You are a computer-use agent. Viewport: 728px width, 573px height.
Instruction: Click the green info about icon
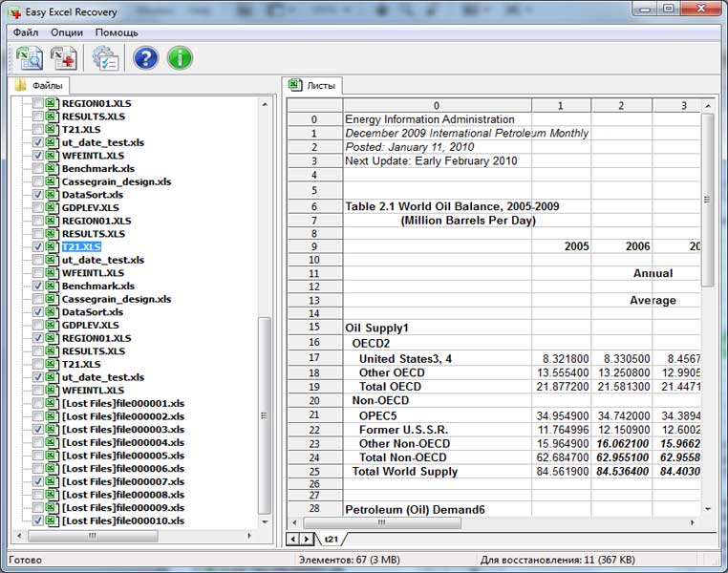point(180,58)
